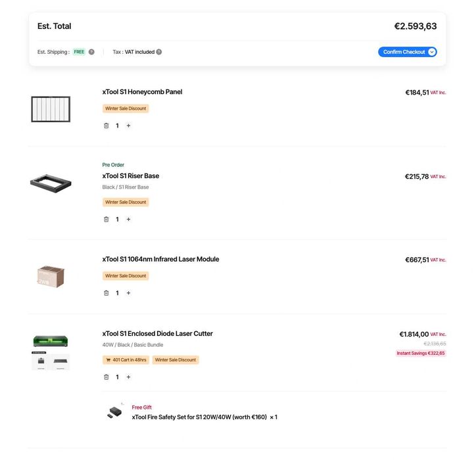The height and width of the screenshot is (460, 476).
Task: Open the Est. Shipping help tooltip icon
Action: (x=91, y=52)
